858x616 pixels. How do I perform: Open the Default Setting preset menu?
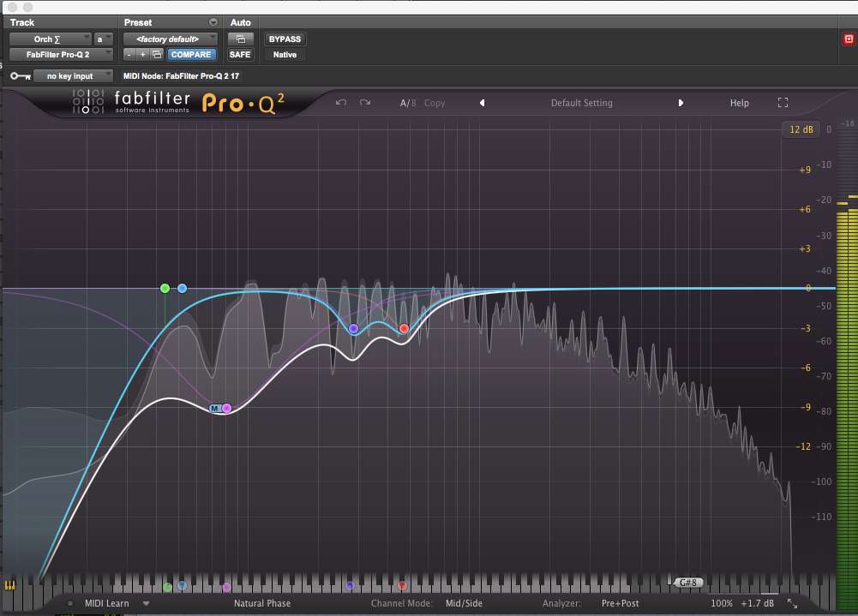[x=582, y=103]
